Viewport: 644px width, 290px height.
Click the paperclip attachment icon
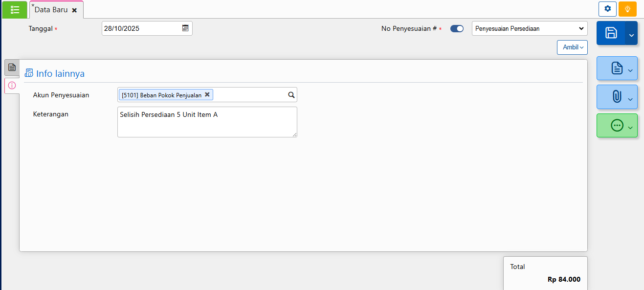pyautogui.click(x=616, y=97)
